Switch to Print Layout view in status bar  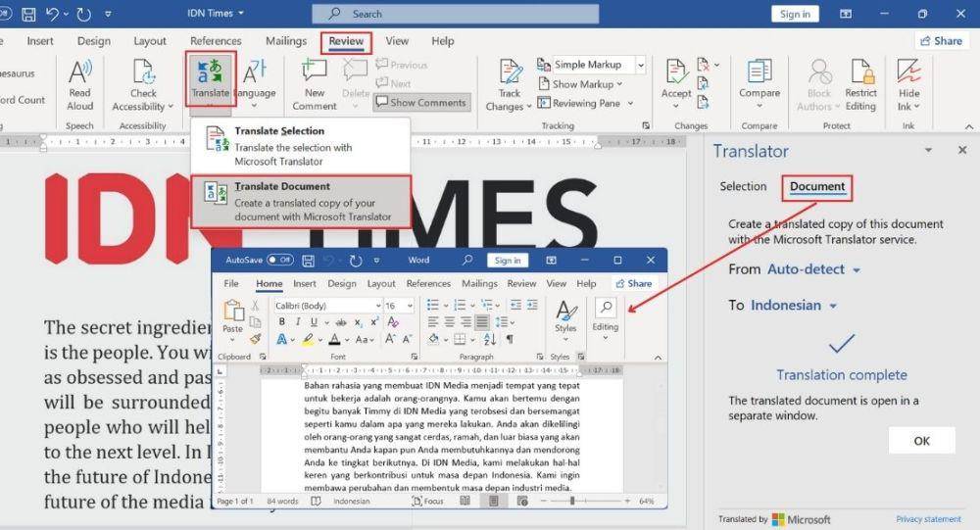[494, 502]
